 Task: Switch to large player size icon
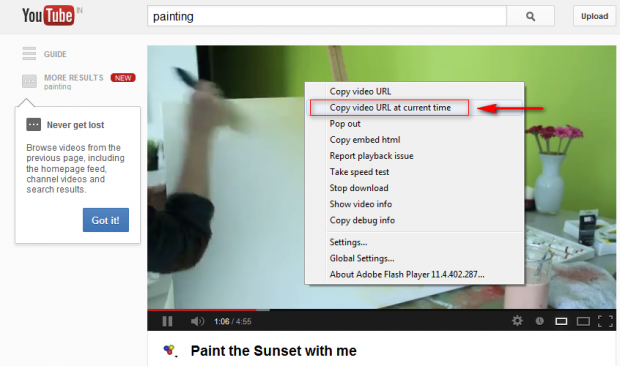[583, 321]
